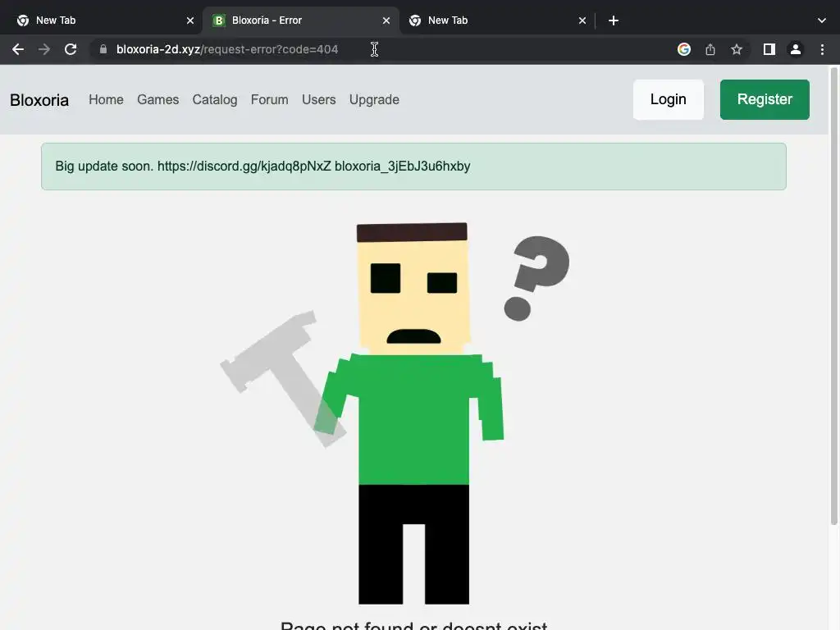The width and height of the screenshot is (840, 630).
Task: Close the last New Tab
Action: tap(582, 21)
